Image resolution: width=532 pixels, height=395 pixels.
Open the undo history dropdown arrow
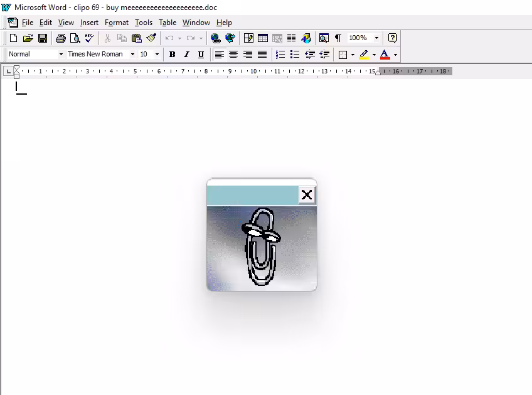point(179,38)
